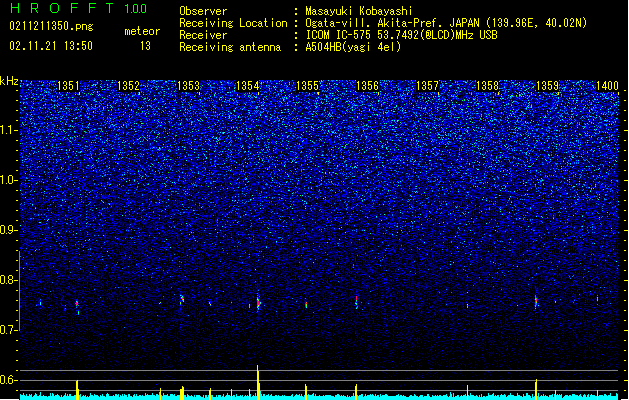The height and width of the screenshot is (400, 629).
Task: Click the 'Observer' field label
Action: [x=203, y=11]
